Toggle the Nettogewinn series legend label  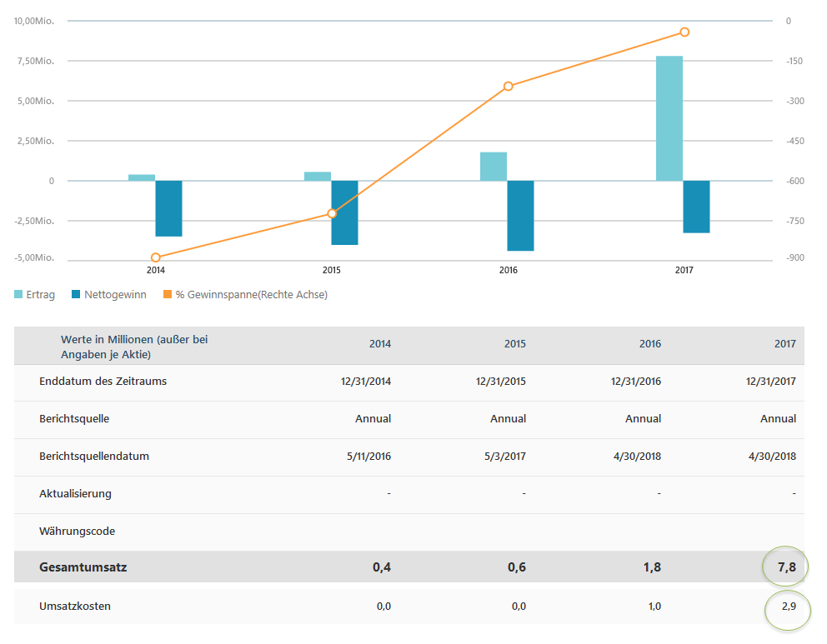(x=115, y=295)
